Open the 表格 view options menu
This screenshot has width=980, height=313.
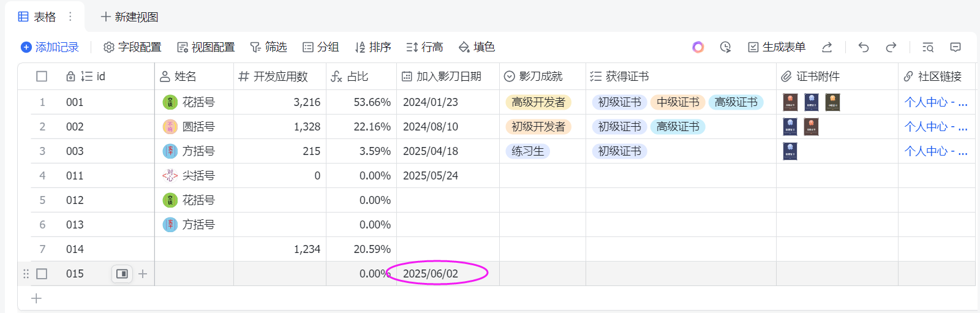(70, 17)
